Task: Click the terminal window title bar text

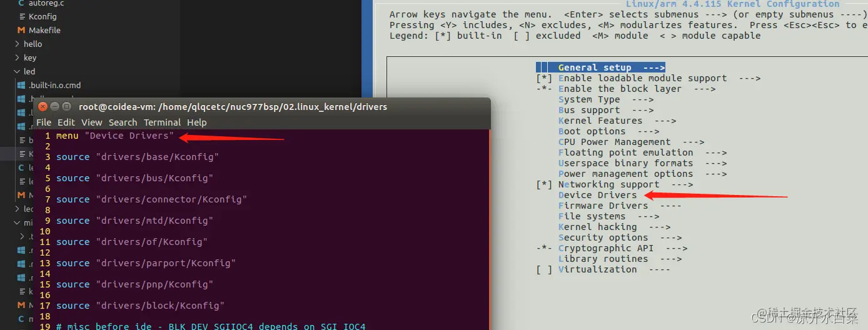Action: coord(233,107)
